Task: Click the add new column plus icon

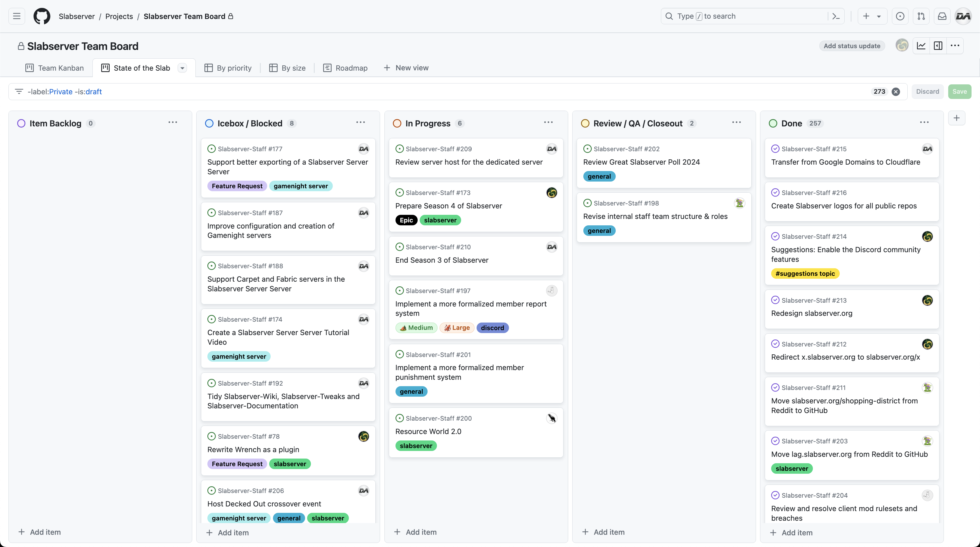Action: point(956,118)
